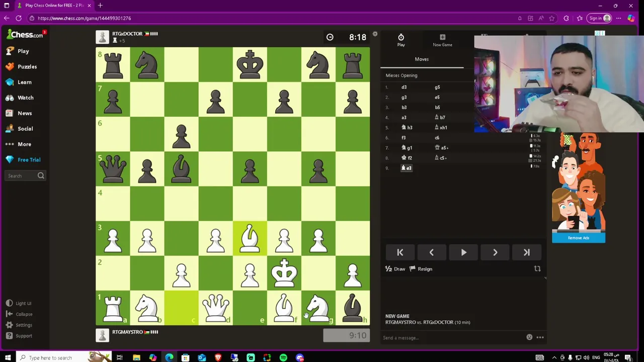
Task: Add this page to favorites
Action: click(552, 18)
